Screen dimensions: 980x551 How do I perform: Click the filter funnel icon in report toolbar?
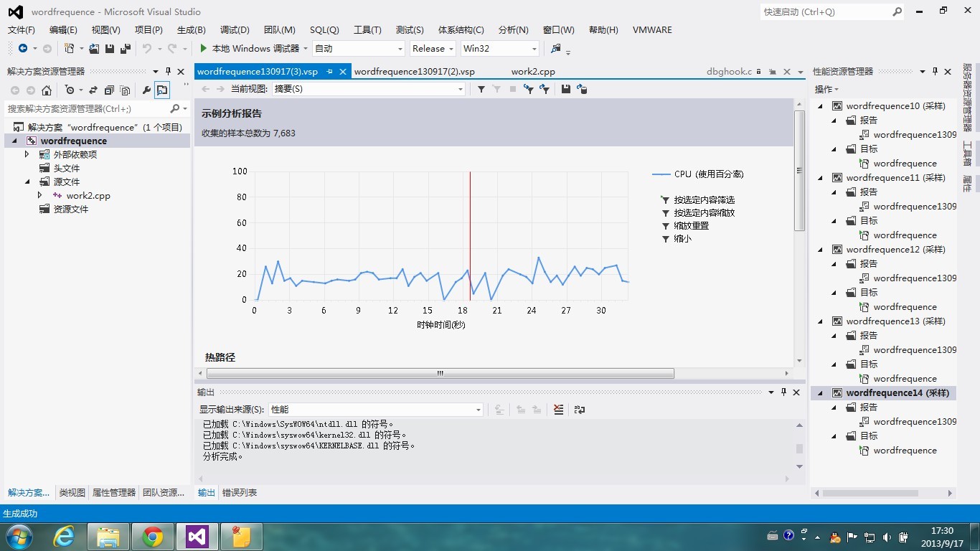click(481, 89)
